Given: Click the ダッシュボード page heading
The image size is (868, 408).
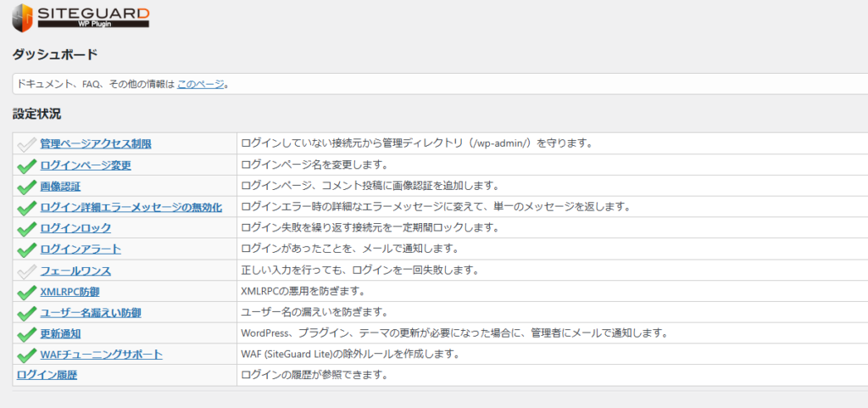Looking at the screenshot, I should 55,54.
